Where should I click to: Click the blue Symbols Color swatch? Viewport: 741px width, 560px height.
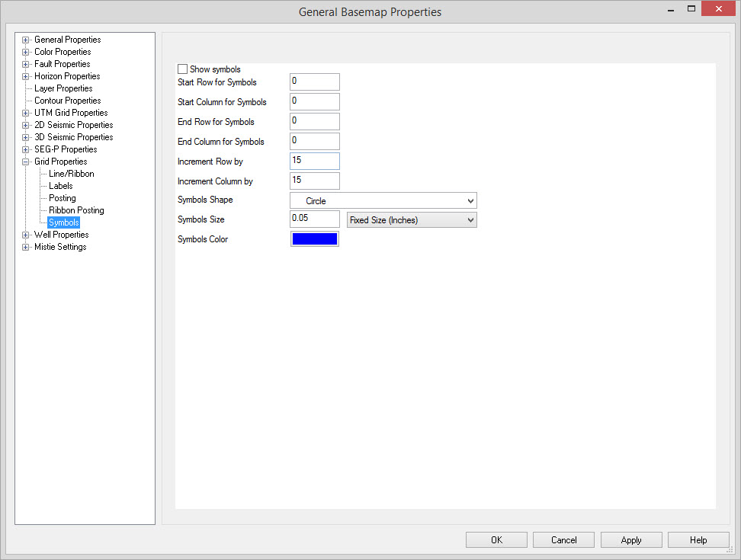pyautogui.click(x=314, y=239)
